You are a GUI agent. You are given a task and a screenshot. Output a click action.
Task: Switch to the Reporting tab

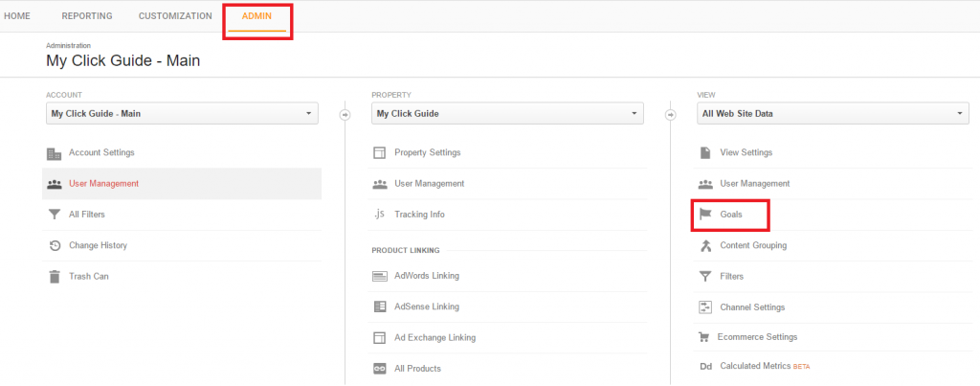point(87,16)
